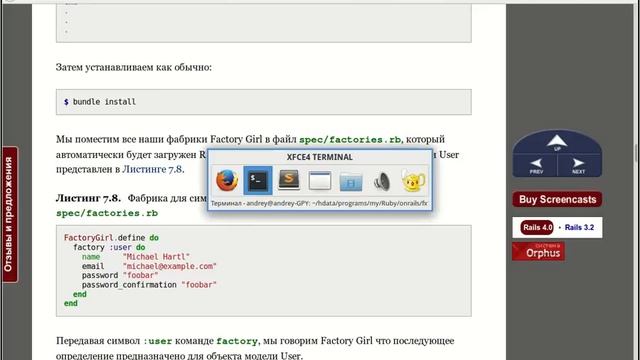Switch to the Rails 4.0 version
The image size is (640, 360).
coord(537,227)
